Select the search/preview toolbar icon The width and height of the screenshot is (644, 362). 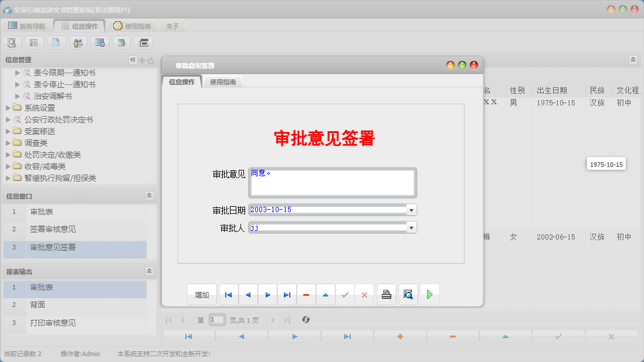(x=12, y=42)
